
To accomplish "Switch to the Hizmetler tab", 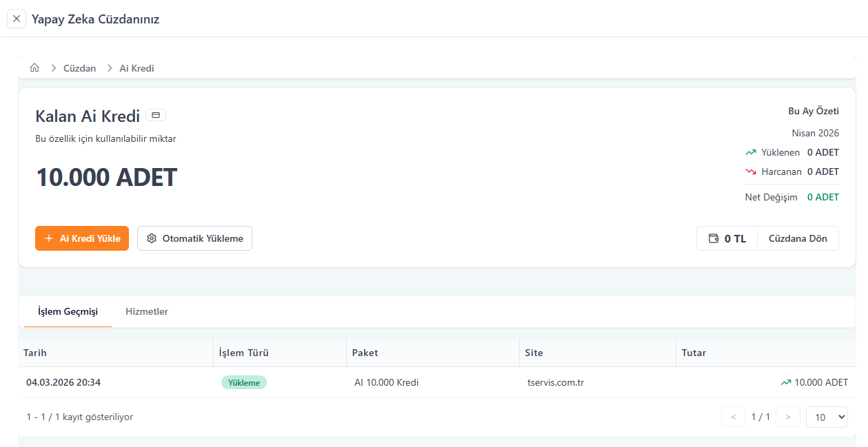I will click(x=146, y=311).
